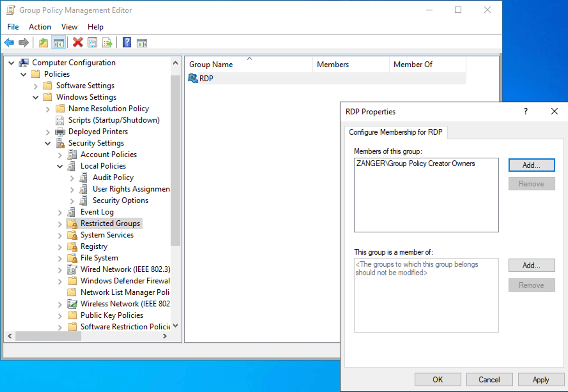
Task: Click the red Delete icon in the toolbar
Action: click(78, 42)
